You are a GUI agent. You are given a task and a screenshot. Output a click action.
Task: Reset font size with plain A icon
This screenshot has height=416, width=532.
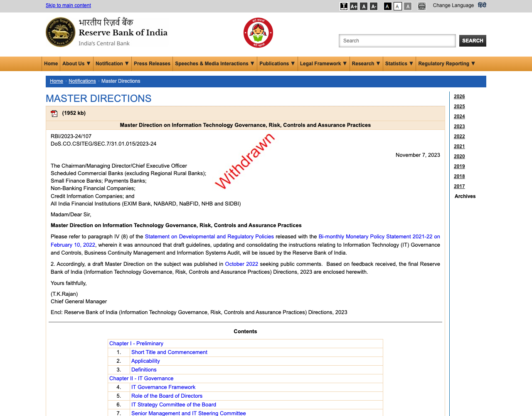tap(364, 6)
